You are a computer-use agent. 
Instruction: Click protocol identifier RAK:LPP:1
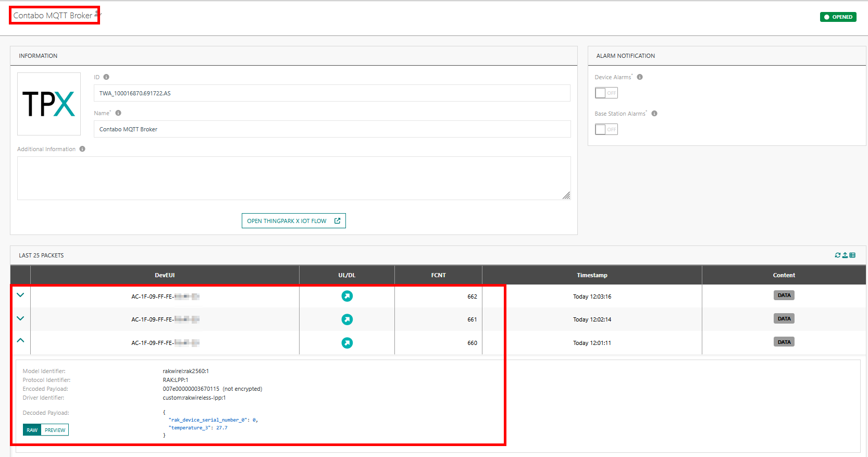176,380
